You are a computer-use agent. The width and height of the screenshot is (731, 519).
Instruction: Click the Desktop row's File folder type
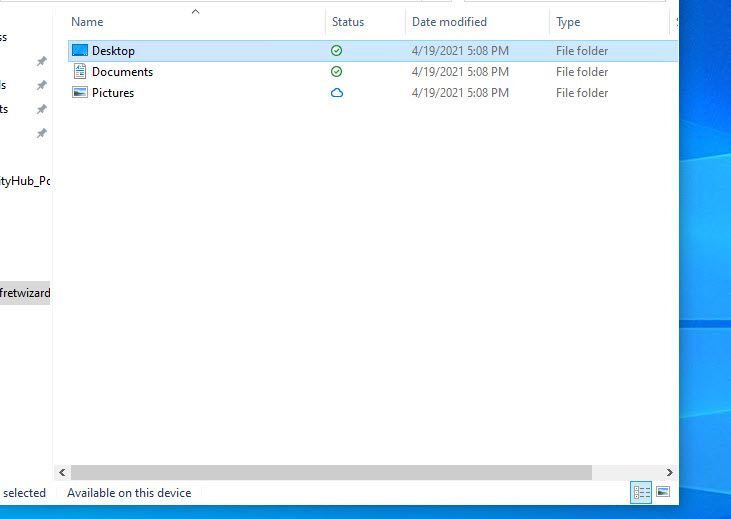pos(582,51)
